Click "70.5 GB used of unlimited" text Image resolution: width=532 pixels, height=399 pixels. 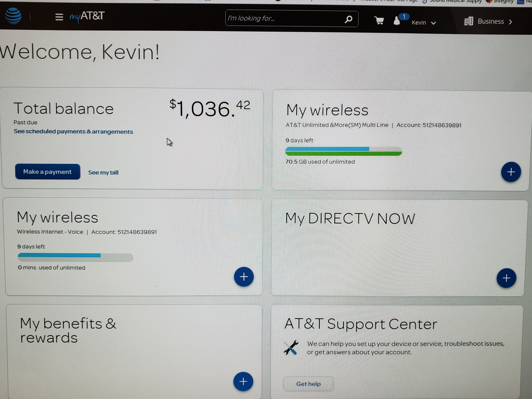pyautogui.click(x=320, y=162)
